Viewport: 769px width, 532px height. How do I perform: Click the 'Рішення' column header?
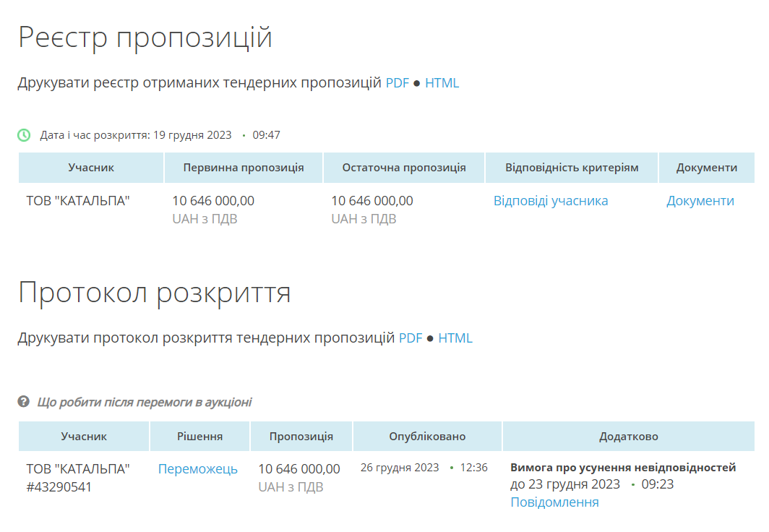pos(199,437)
